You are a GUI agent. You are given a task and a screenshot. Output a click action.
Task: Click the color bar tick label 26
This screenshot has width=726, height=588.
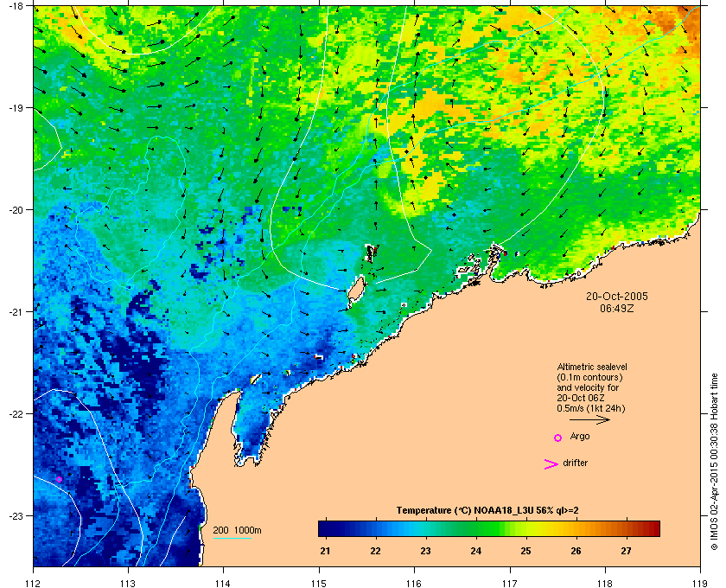tap(576, 551)
